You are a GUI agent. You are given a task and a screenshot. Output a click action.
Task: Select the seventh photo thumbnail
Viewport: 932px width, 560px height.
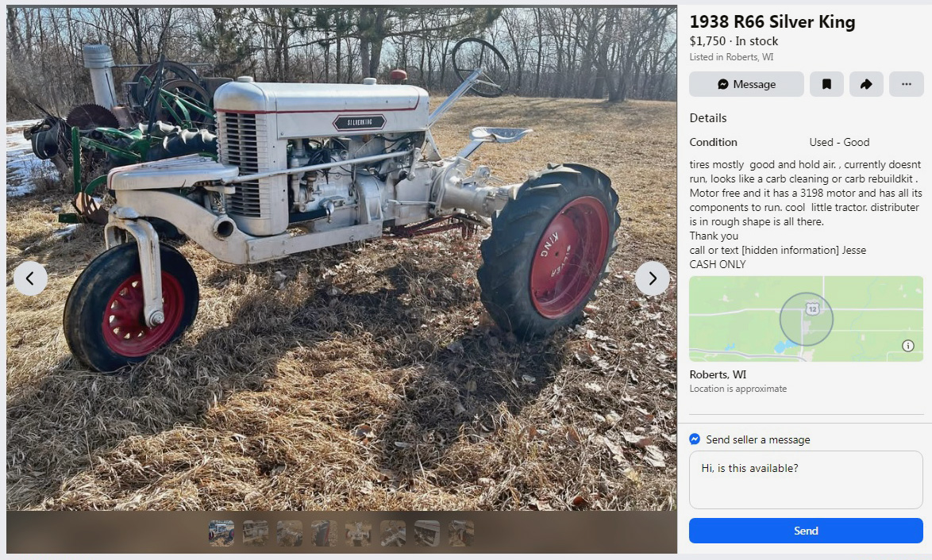(x=427, y=533)
